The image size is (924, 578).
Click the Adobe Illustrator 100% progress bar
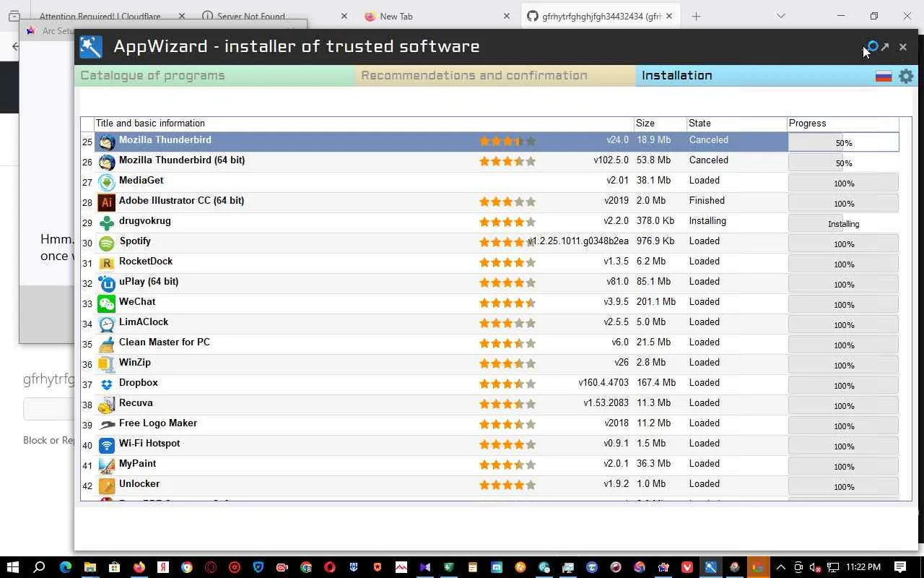click(x=843, y=203)
